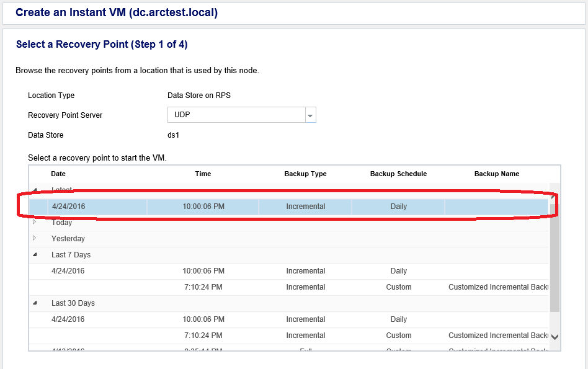Collapse the Last 30 Days group
This screenshot has height=369, width=588.
[35, 303]
